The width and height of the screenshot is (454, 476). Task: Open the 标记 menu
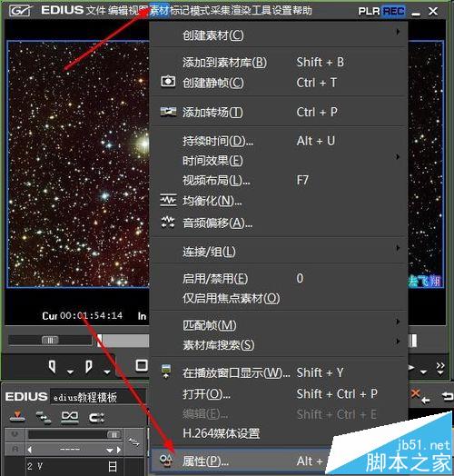pos(180,11)
